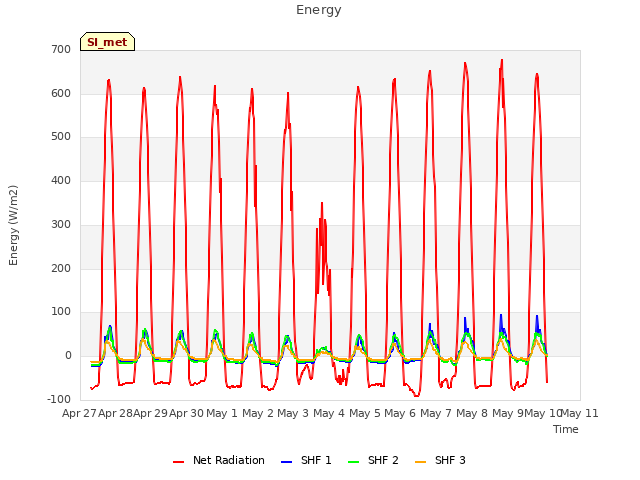Click the May 1 x-axis label
Image resolution: width=640 pixels, height=480 pixels.
(x=222, y=413)
